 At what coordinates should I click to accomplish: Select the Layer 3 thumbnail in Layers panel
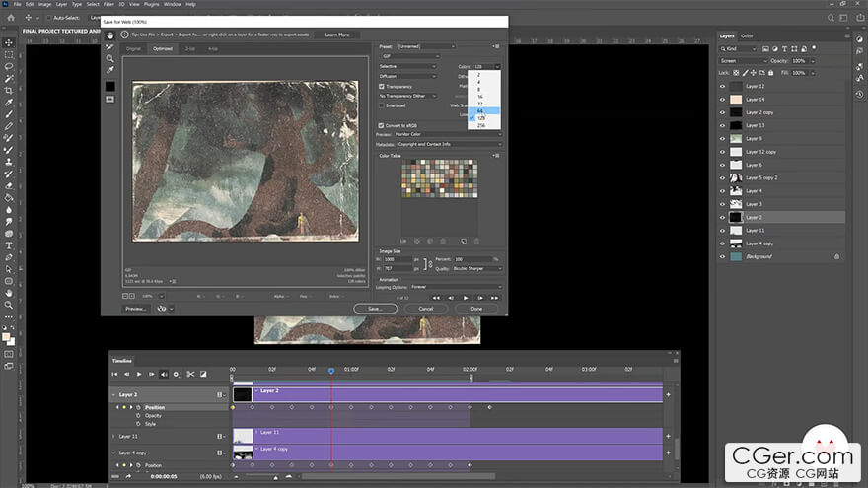pos(736,204)
